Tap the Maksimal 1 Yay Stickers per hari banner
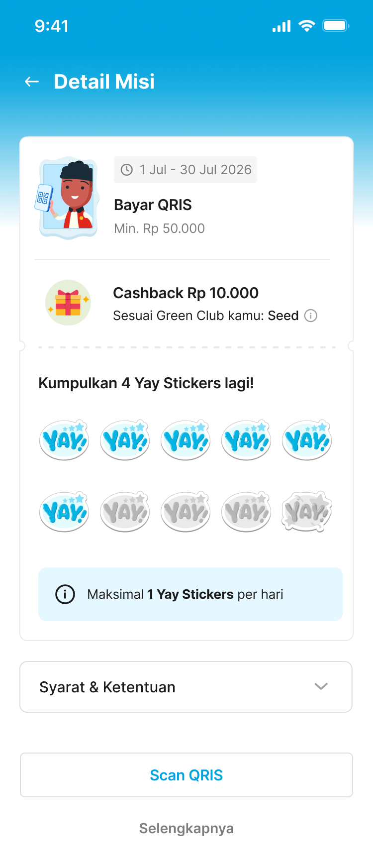 pyautogui.click(x=190, y=594)
